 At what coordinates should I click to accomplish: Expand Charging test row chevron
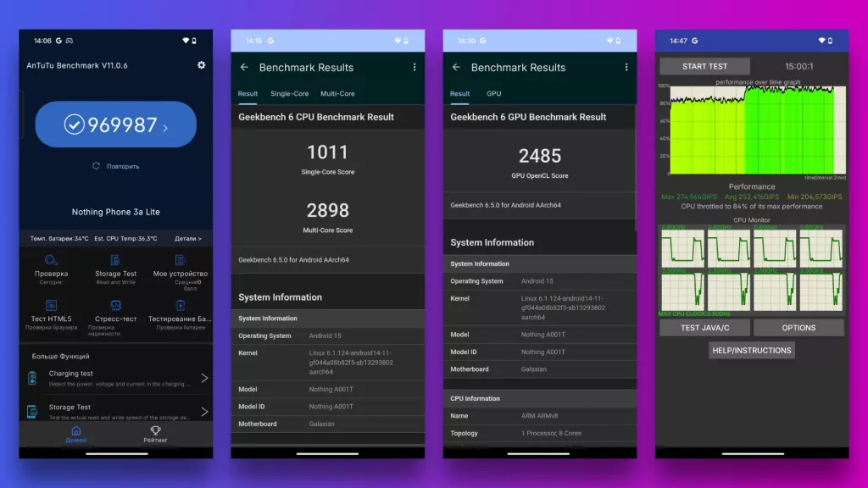[x=204, y=378]
